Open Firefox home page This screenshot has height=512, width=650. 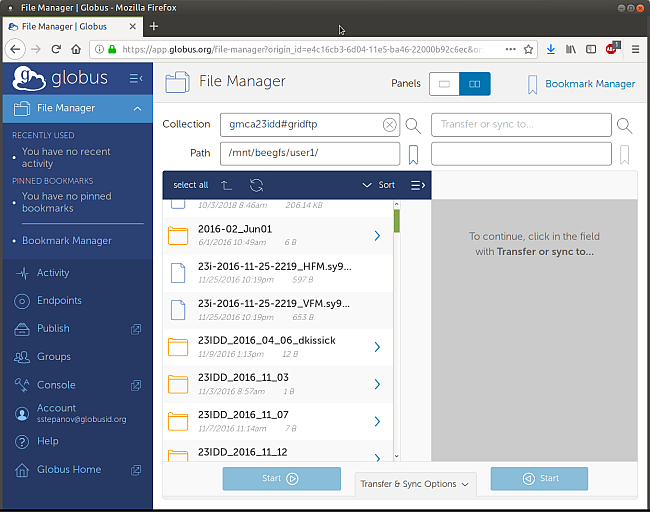click(76, 49)
